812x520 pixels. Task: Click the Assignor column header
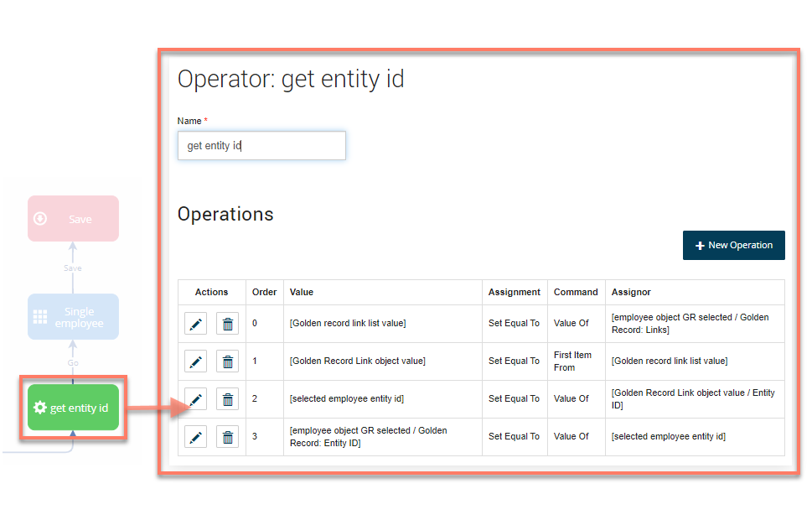(631, 293)
